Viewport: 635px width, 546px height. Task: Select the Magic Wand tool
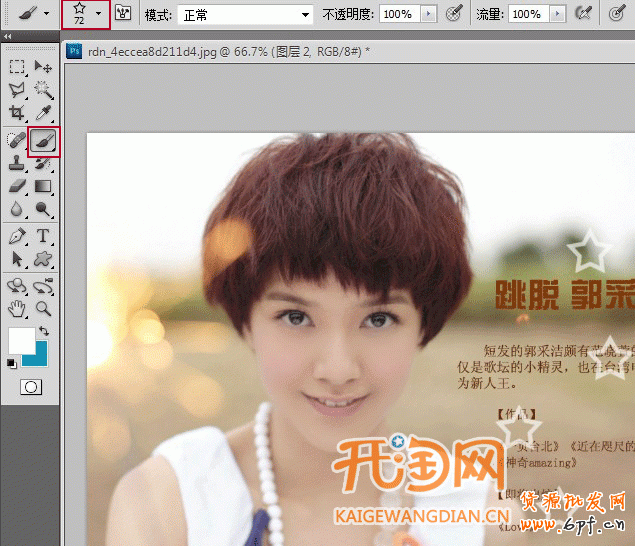tap(44, 91)
